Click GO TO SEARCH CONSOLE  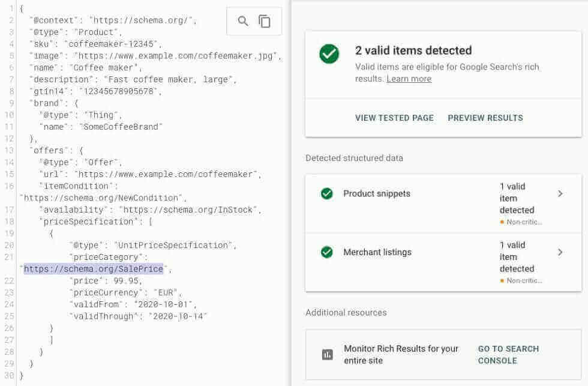pyautogui.click(x=508, y=354)
